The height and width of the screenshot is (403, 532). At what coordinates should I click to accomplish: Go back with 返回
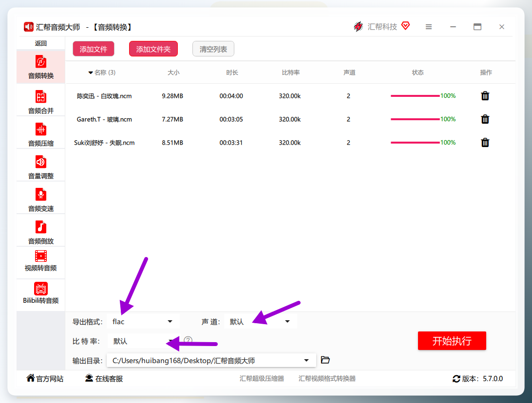pos(41,43)
